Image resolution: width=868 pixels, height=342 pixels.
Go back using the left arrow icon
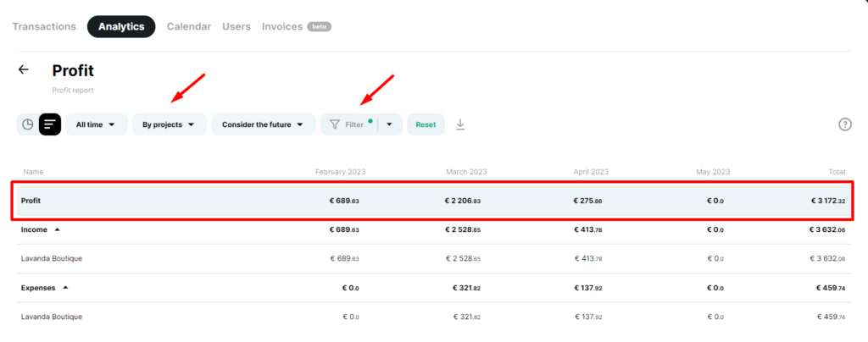tap(23, 69)
